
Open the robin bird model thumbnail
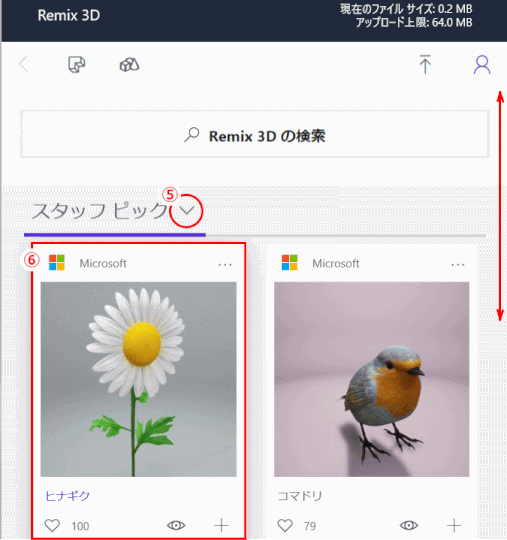tap(372, 379)
